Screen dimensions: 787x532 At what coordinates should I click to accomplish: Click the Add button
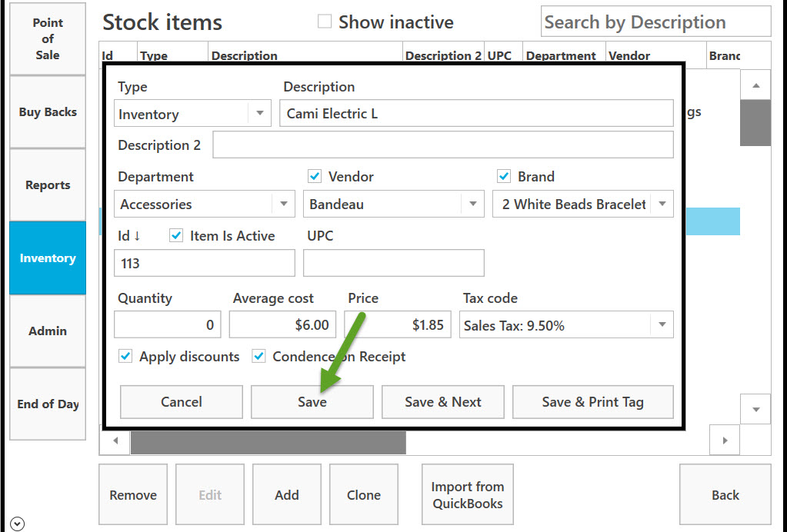[287, 495]
